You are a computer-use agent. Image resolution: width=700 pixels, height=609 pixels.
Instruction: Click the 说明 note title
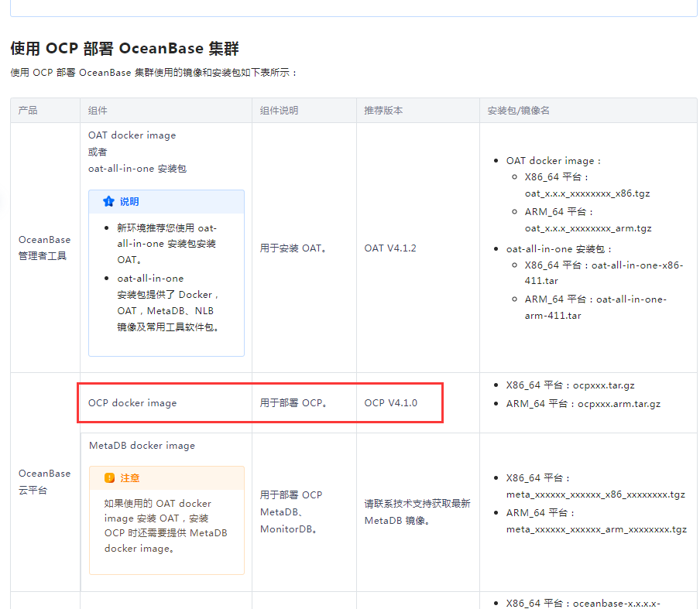click(129, 202)
